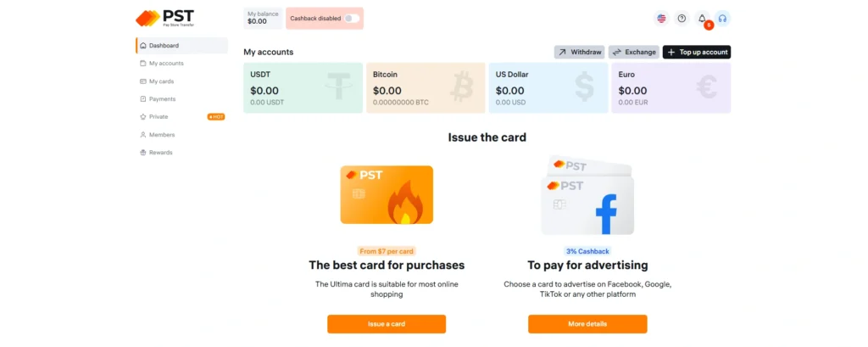The image size is (868, 347).
Task: Click the Withdraw button
Action: coord(579,52)
